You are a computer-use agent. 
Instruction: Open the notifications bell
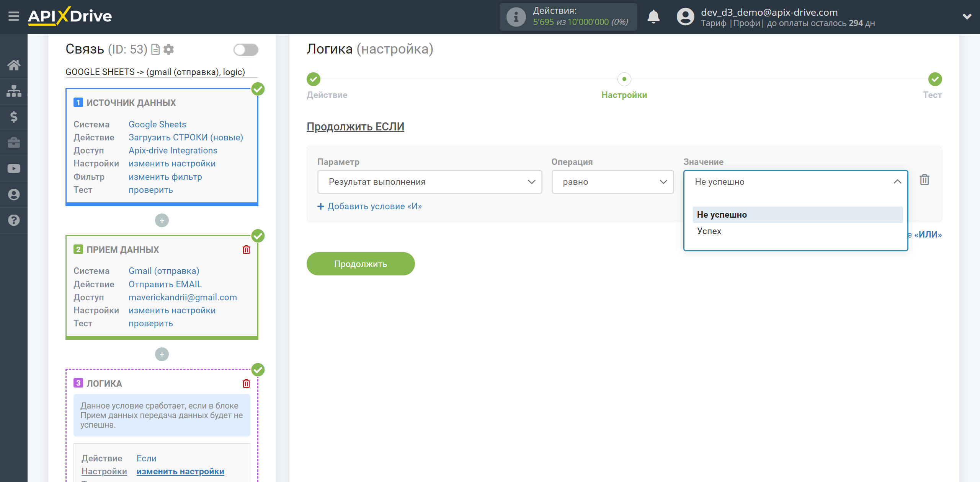click(x=653, y=17)
